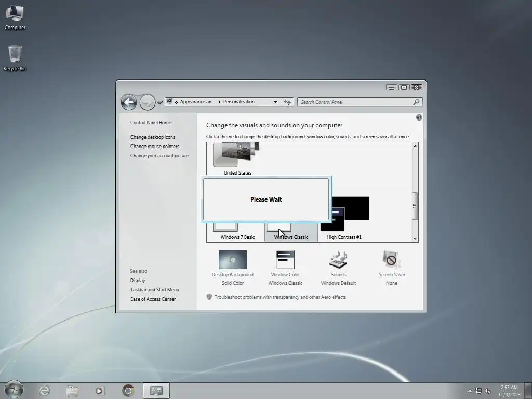Select the High Contrast #1 theme
532x399 pixels.
coord(344,219)
